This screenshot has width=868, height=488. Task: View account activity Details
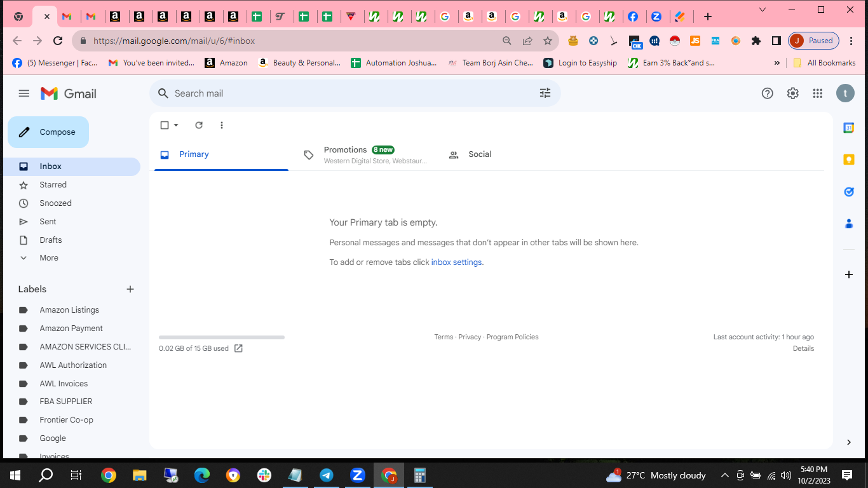pos(803,349)
